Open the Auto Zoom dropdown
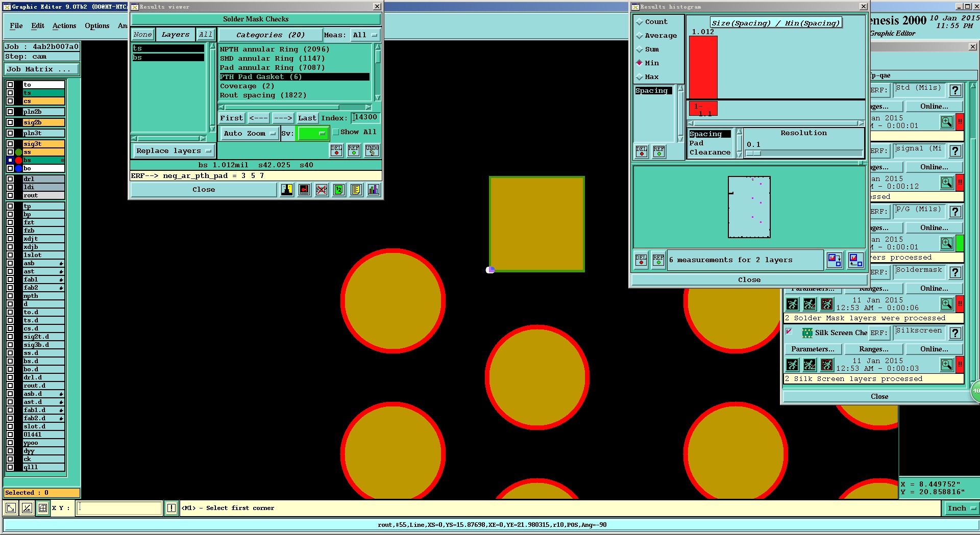This screenshot has height=535, width=980. (250, 134)
